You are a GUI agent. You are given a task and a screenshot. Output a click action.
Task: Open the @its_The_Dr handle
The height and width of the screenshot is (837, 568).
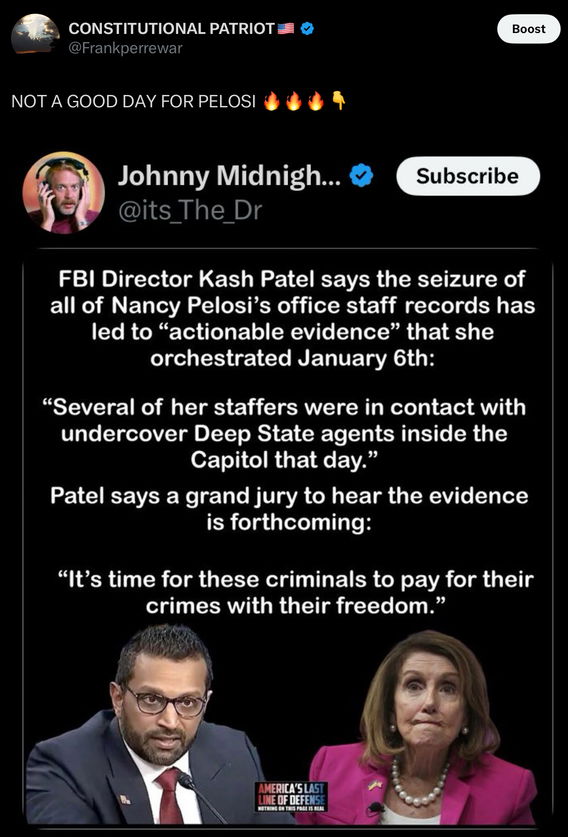[190, 210]
